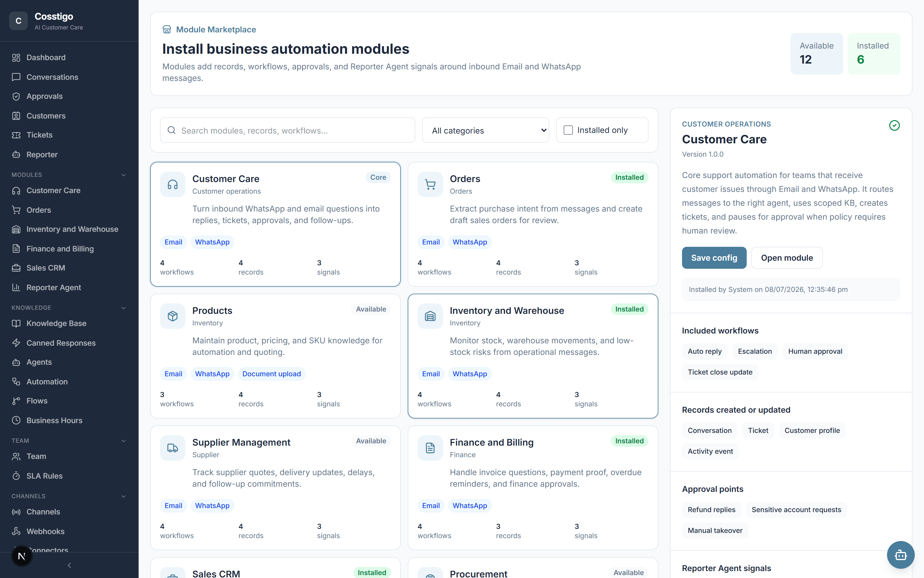
Task: Click the Human approval workflow chip
Action: [815, 351]
